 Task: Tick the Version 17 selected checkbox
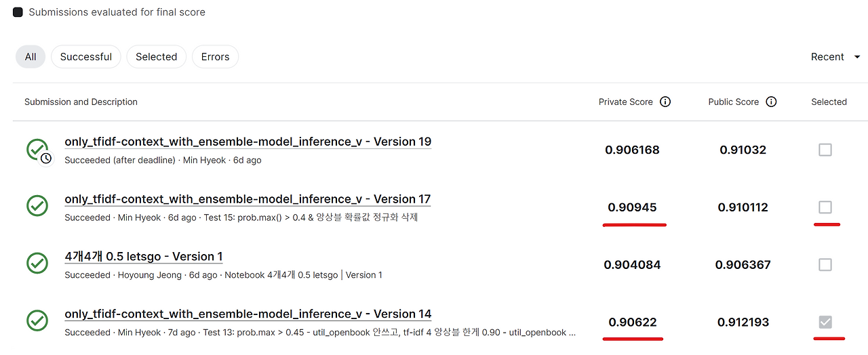coord(825,207)
